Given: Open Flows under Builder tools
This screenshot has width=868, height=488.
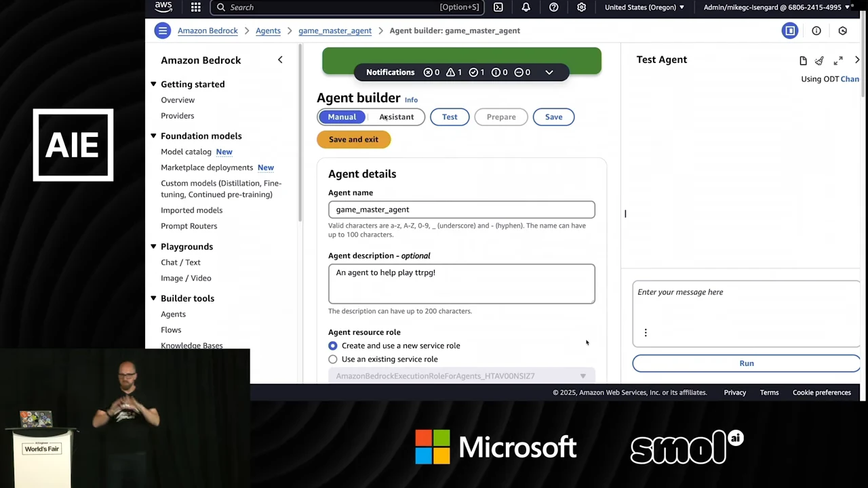Looking at the screenshot, I should tap(171, 330).
